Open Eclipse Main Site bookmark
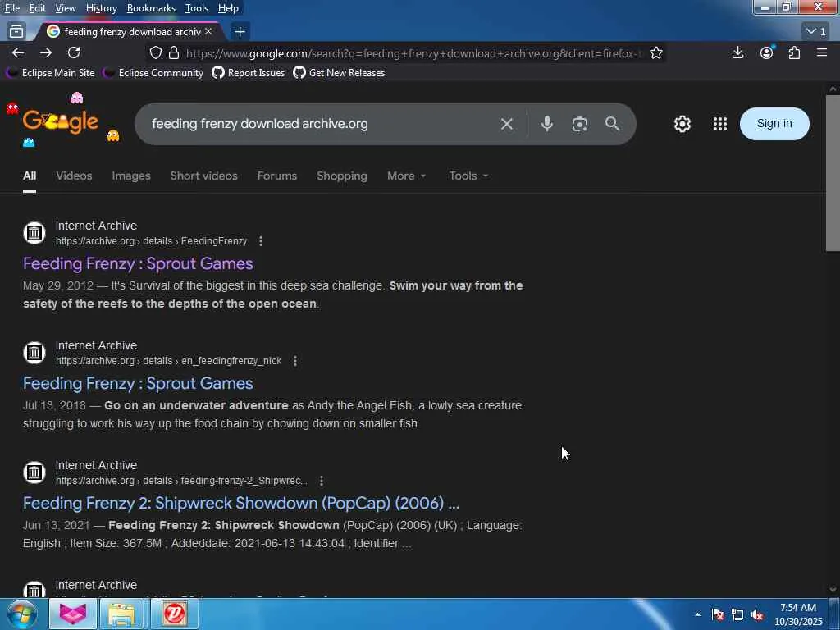 51,73
